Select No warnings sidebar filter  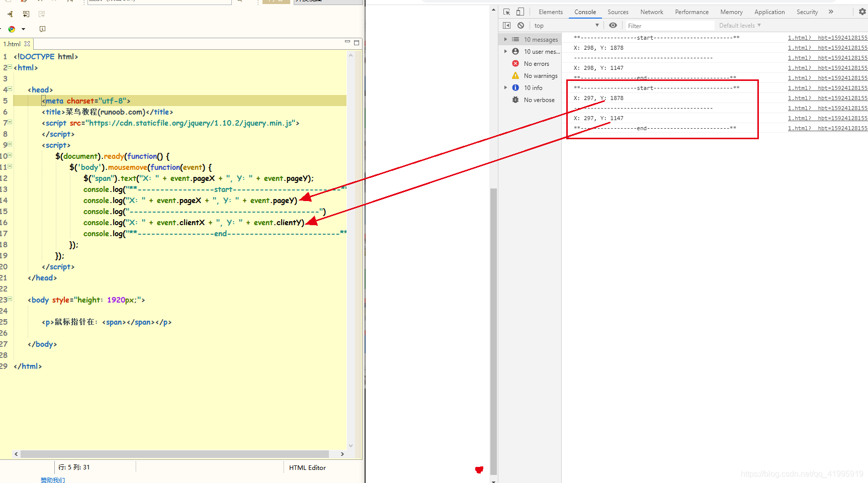tap(541, 75)
